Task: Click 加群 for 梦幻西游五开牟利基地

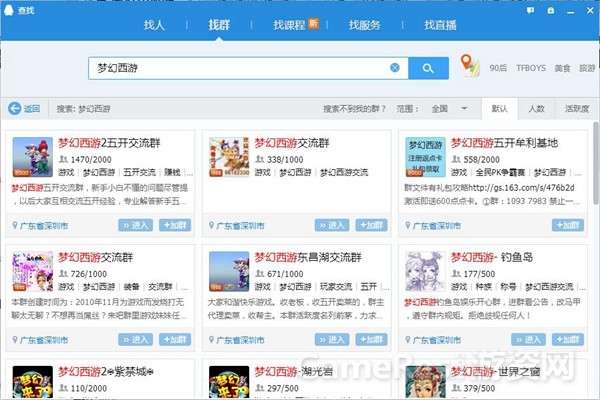Action: click(x=568, y=225)
